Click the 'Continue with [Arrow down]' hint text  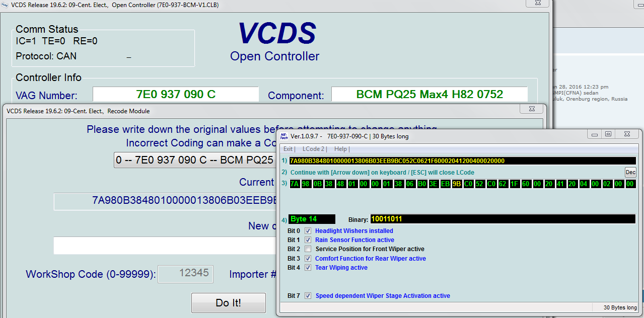pyautogui.click(x=383, y=172)
